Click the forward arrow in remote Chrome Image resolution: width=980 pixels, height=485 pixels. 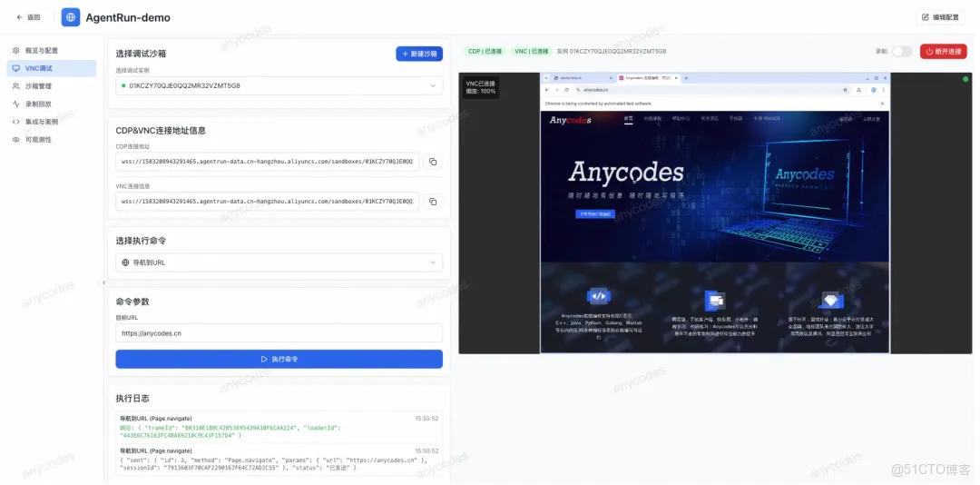point(556,90)
